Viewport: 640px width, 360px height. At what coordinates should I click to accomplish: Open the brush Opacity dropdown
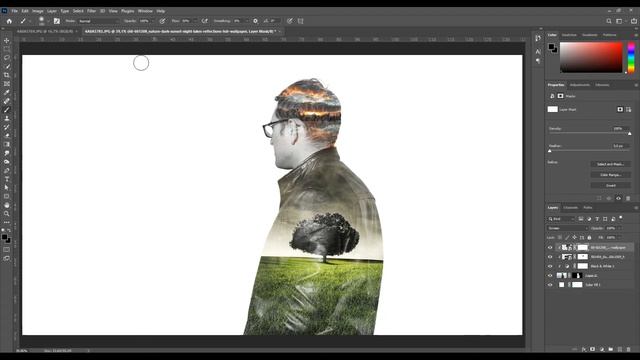click(154, 21)
